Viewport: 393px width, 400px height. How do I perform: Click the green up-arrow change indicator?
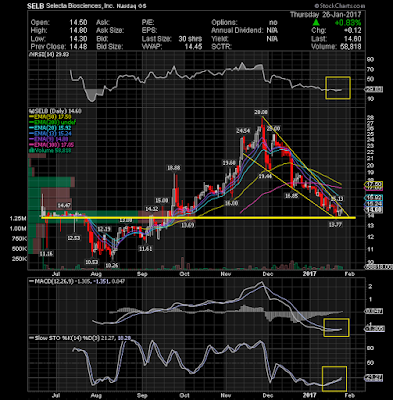coord(316,23)
